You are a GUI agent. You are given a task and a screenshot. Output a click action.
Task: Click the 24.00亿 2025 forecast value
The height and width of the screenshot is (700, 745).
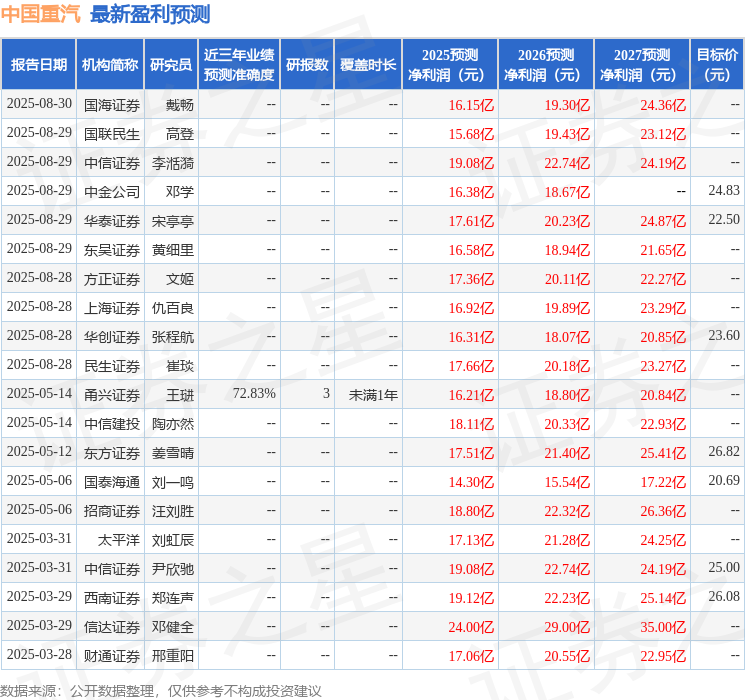click(471, 627)
